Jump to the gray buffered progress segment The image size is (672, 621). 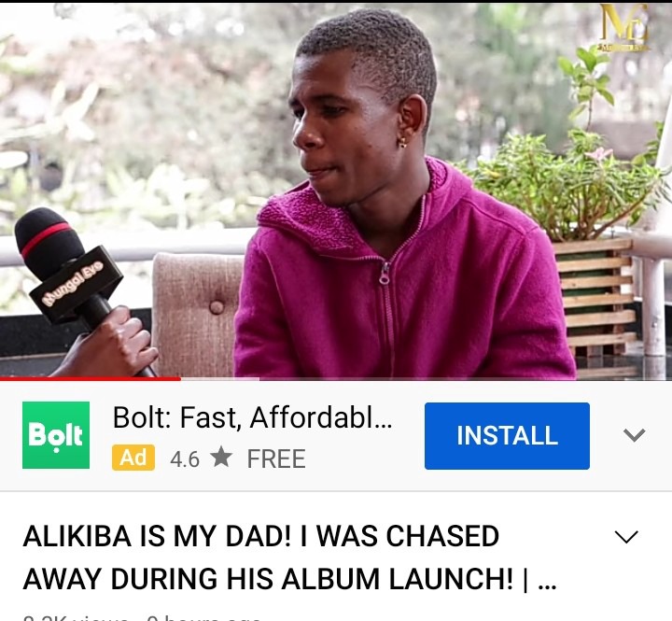point(220,379)
